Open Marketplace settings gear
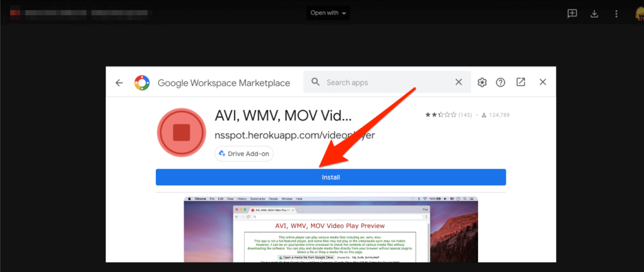The image size is (644, 272). coord(482,82)
